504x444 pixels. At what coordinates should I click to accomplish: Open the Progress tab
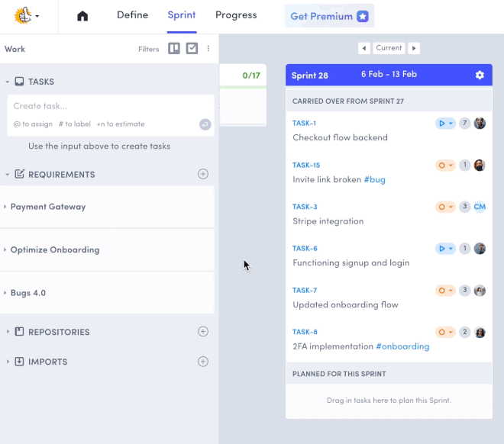coord(236,15)
